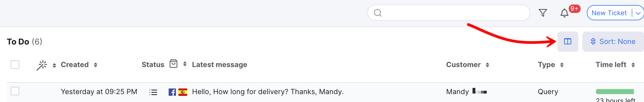Check the box for Mandy's ticket
Image resolution: width=644 pixels, height=102 pixels.
pyautogui.click(x=15, y=91)
